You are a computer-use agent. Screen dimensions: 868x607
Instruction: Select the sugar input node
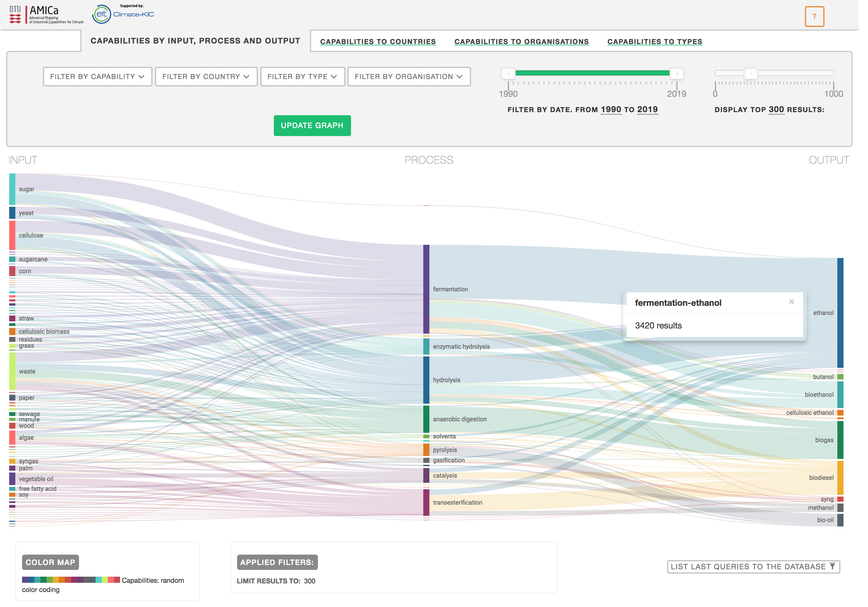[13, 191]
